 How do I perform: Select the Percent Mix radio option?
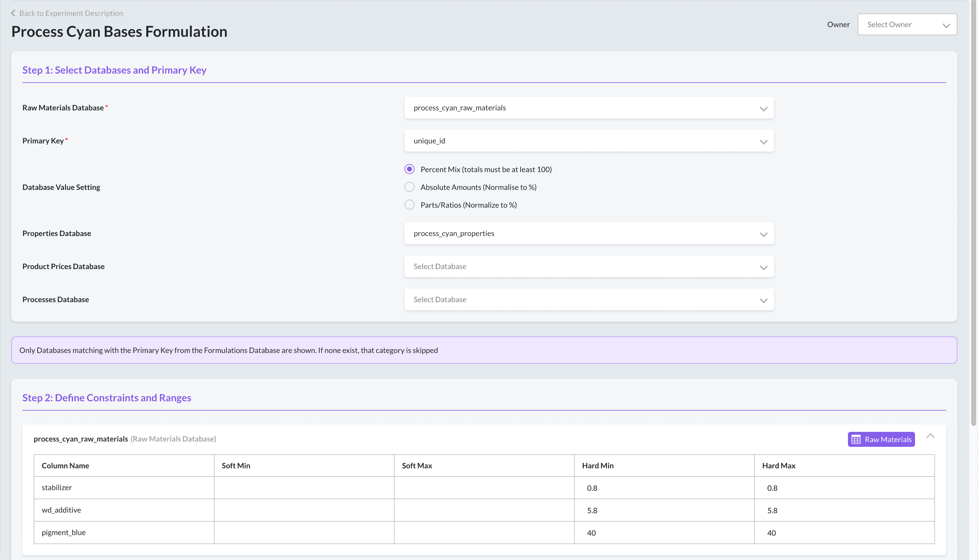click(409, 169)
